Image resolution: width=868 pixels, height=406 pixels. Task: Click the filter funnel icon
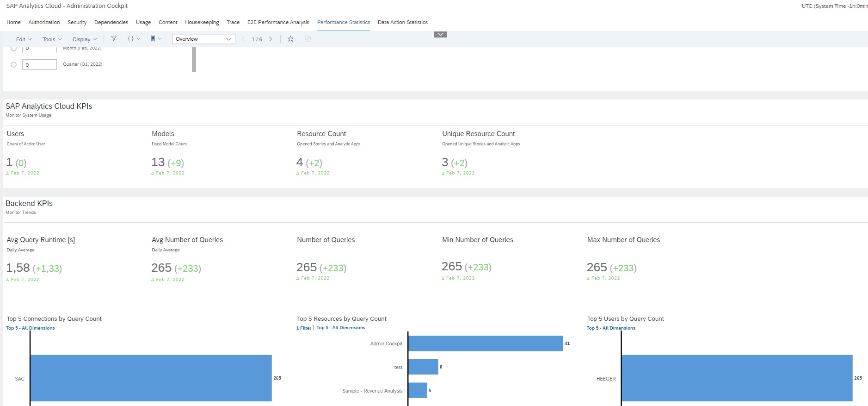[x=114, y=39]
